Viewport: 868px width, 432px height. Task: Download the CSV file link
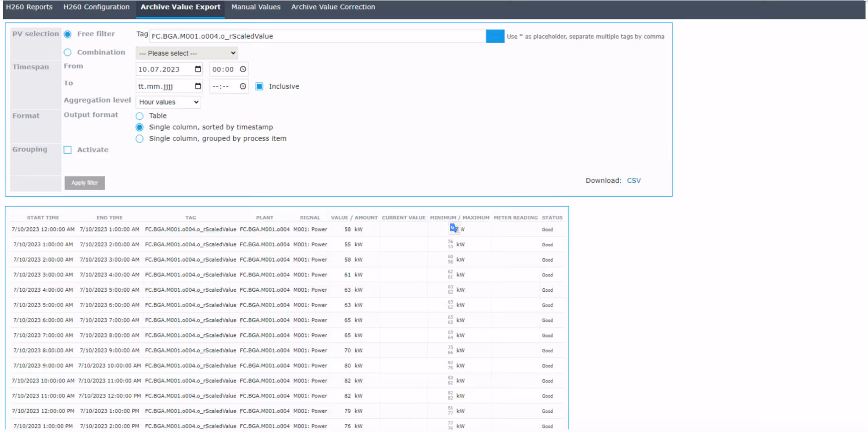(634, 180)
